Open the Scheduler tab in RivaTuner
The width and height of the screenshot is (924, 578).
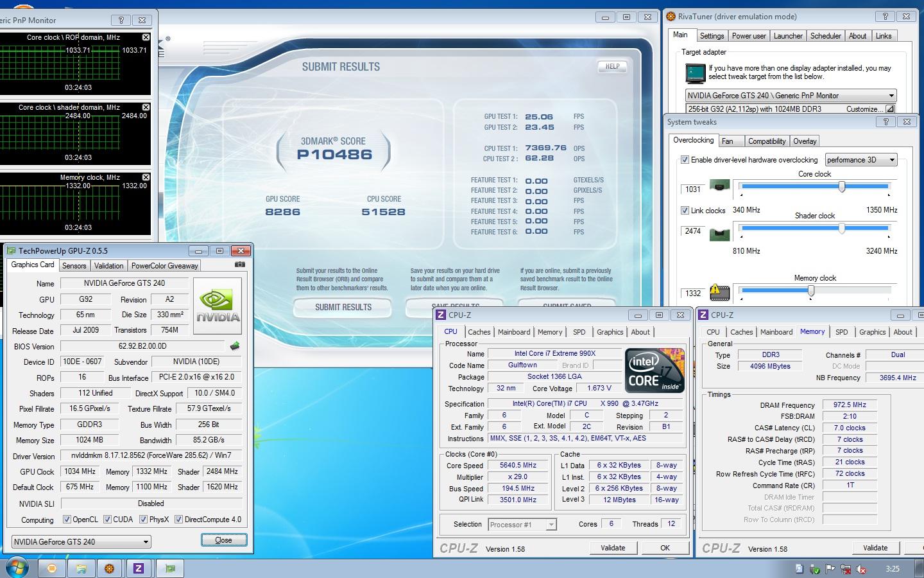pyautogui.click(x=826, y=36)
